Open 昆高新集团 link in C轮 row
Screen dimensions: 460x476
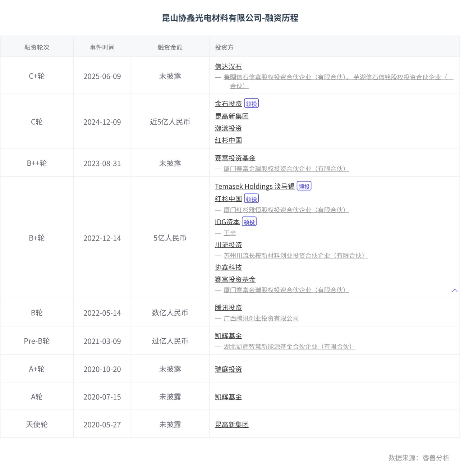[232, 116]
